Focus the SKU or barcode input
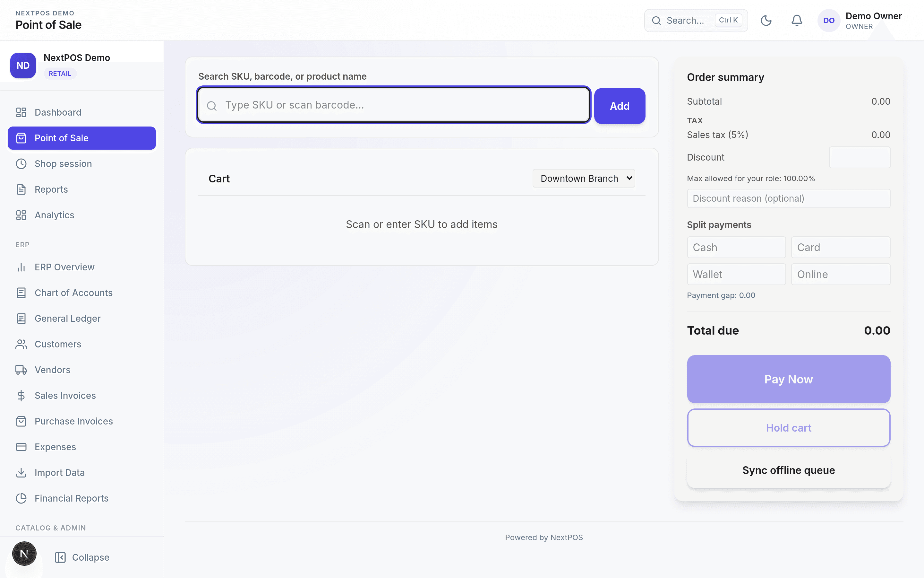 pos(394,105)
